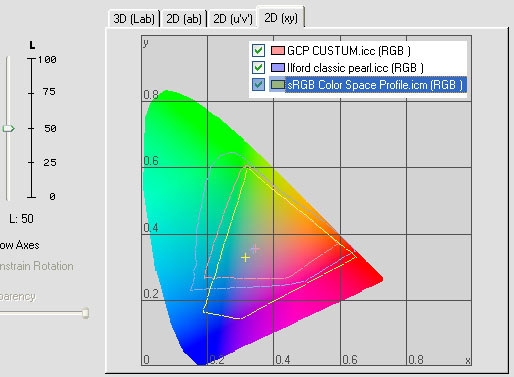Viewport: 514px width, 377px height.
Task: Click the green sRGB profile color swatch
Action: pos(278,84)
